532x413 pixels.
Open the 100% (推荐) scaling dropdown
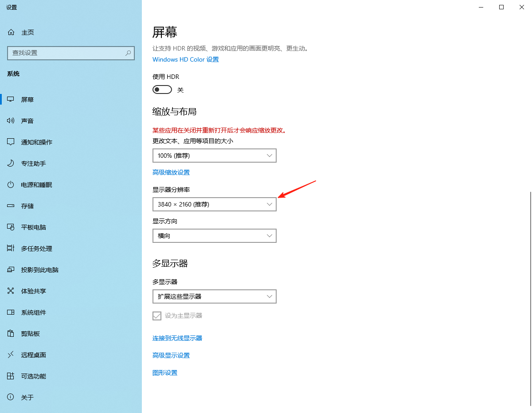click(214, 156)
